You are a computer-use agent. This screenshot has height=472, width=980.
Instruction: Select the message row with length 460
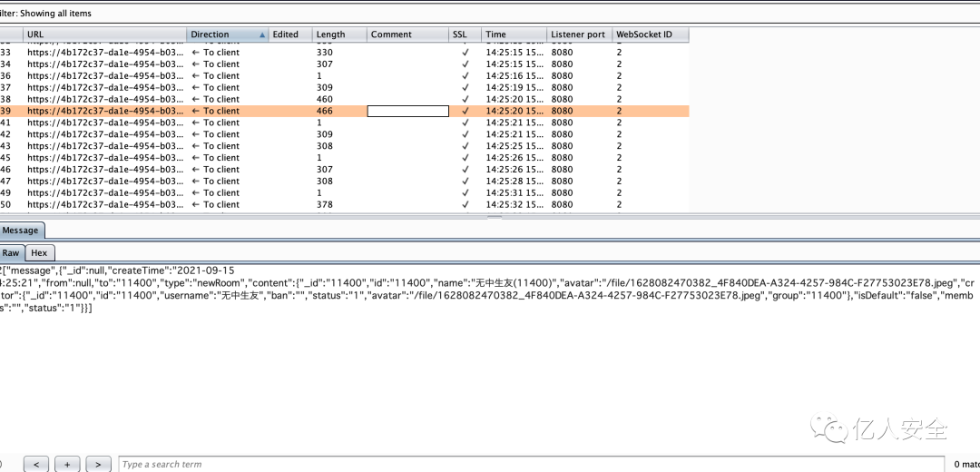[345, 100]
